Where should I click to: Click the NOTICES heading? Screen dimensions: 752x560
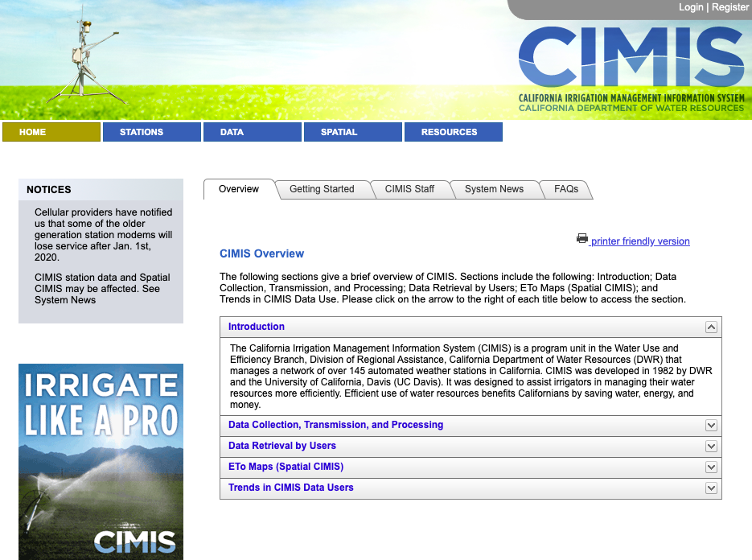tap(49, 190)
